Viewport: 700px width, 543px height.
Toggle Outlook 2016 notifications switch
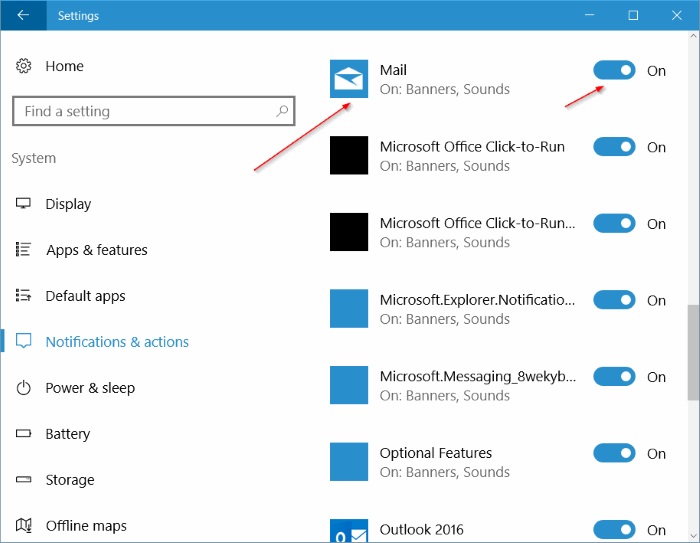coord(614,530)
